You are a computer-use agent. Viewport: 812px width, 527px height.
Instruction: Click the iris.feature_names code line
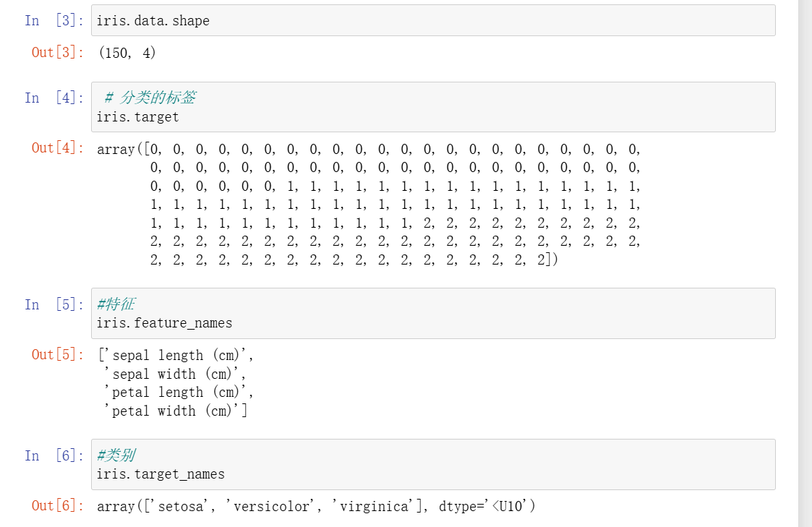164,323
